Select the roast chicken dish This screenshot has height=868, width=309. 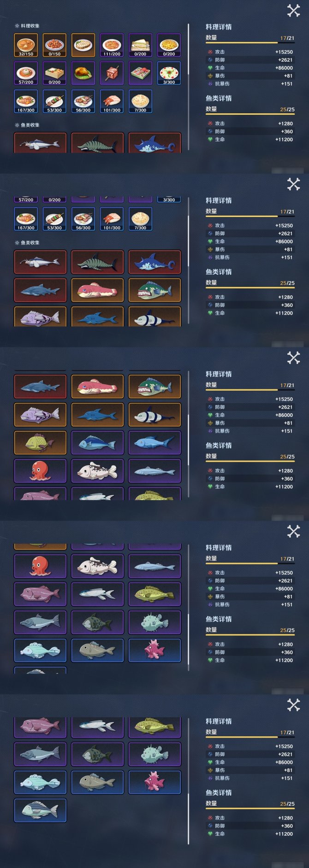(83, 73)
